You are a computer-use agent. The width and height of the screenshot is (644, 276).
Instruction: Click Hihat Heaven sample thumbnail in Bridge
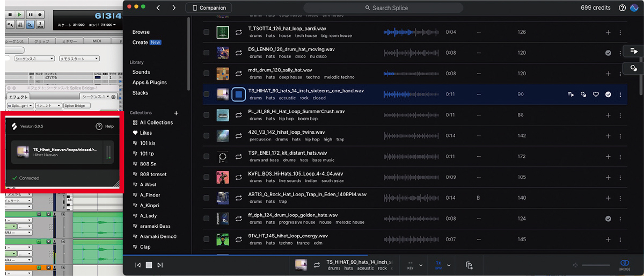coord(23,152)
